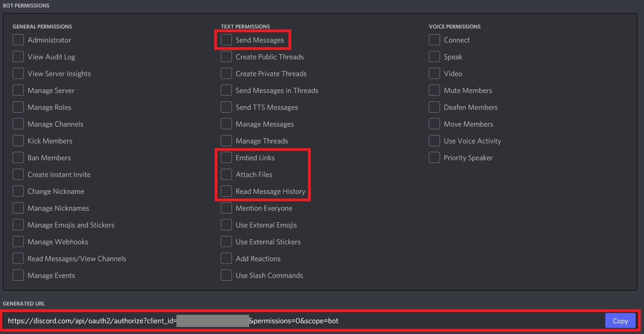Check the Manage Roles checkbox
Screen dimensions: 644x334
18,107
